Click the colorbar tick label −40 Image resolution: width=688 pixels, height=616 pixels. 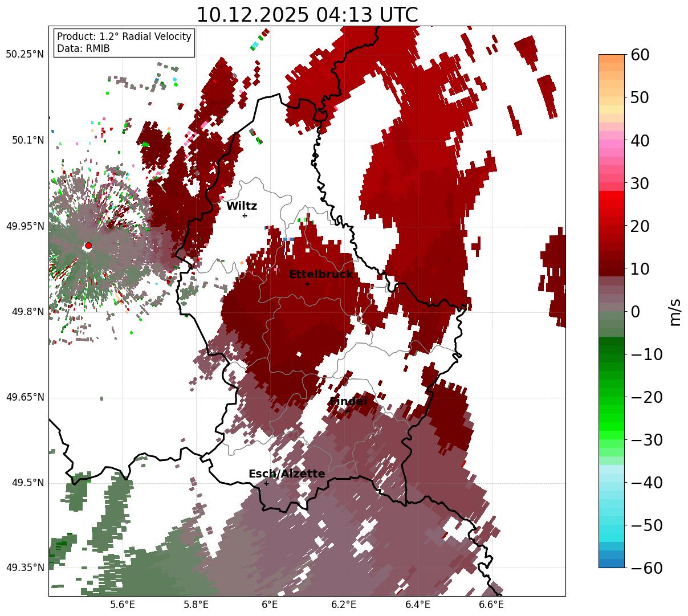tap(646, 483)
